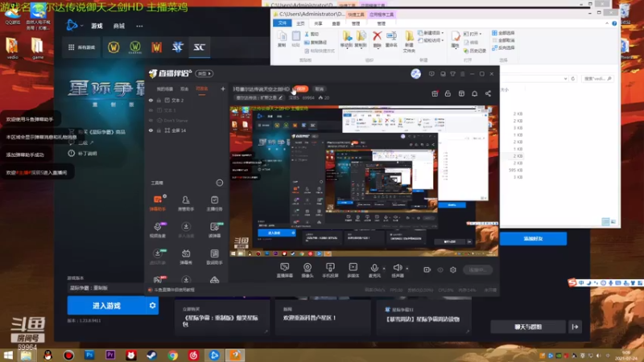Select the StarCraft II icon in Battle.net

[x=177, y=47]
